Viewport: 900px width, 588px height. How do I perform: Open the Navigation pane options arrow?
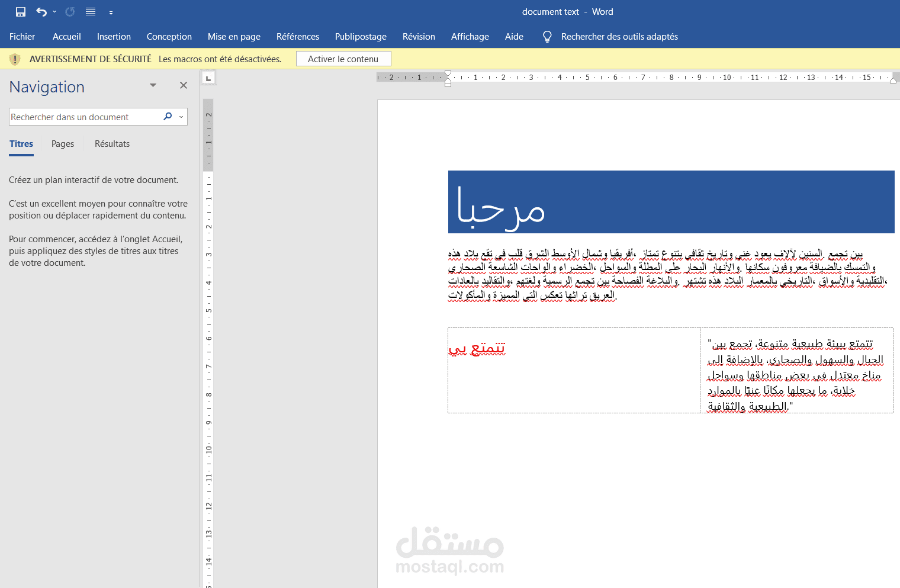[153, 85]
